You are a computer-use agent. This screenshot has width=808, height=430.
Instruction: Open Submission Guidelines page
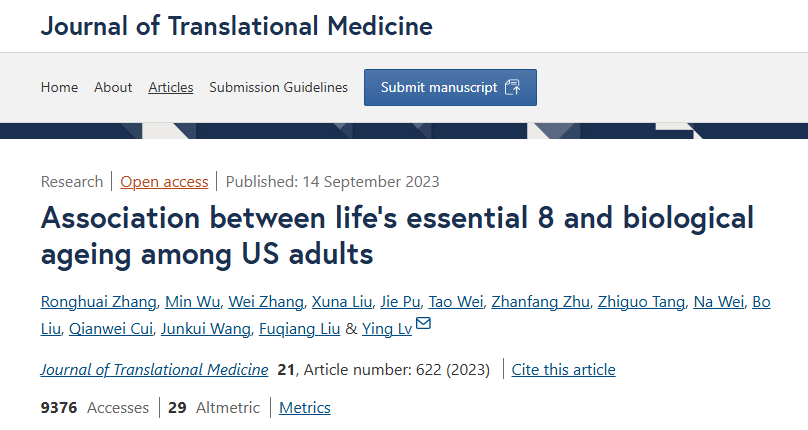(278, 87)
